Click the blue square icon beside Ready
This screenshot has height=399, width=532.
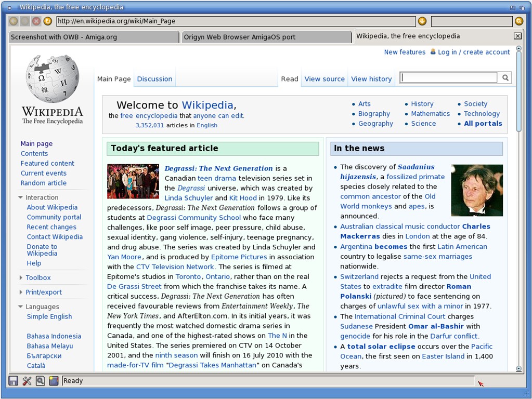(54, 381)
